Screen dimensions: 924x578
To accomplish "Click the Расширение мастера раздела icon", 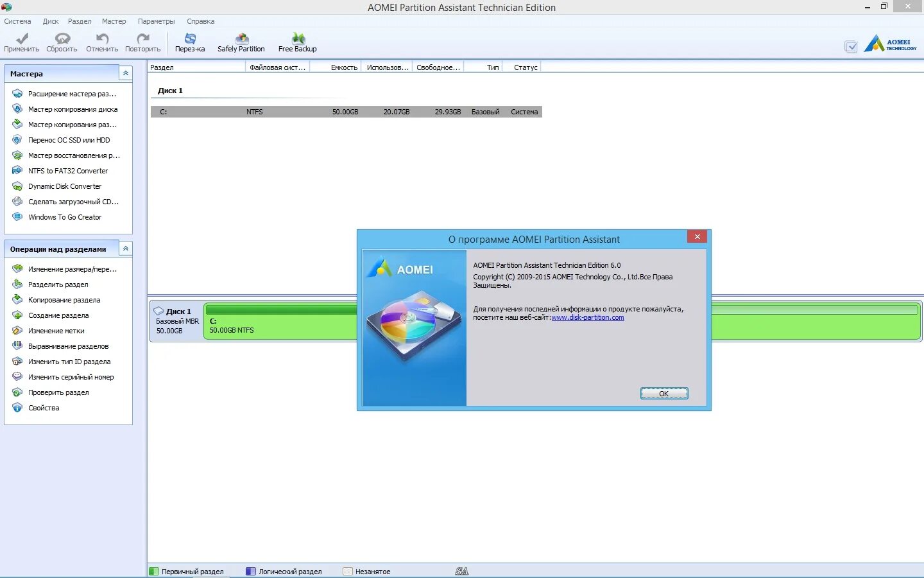I will (17, 94).
